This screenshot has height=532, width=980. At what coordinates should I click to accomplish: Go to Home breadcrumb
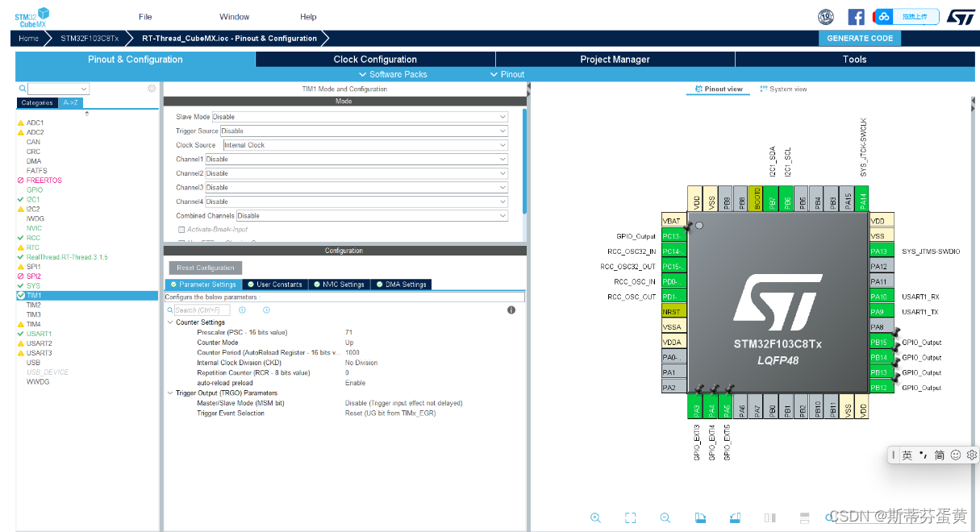coord(28,38)
